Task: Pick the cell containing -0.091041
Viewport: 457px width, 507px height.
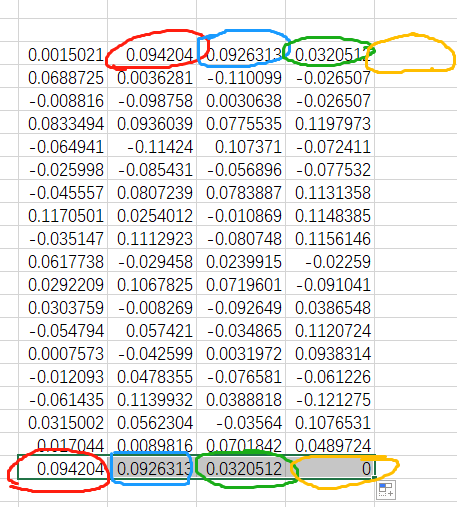Action: [x=330, y=283]
